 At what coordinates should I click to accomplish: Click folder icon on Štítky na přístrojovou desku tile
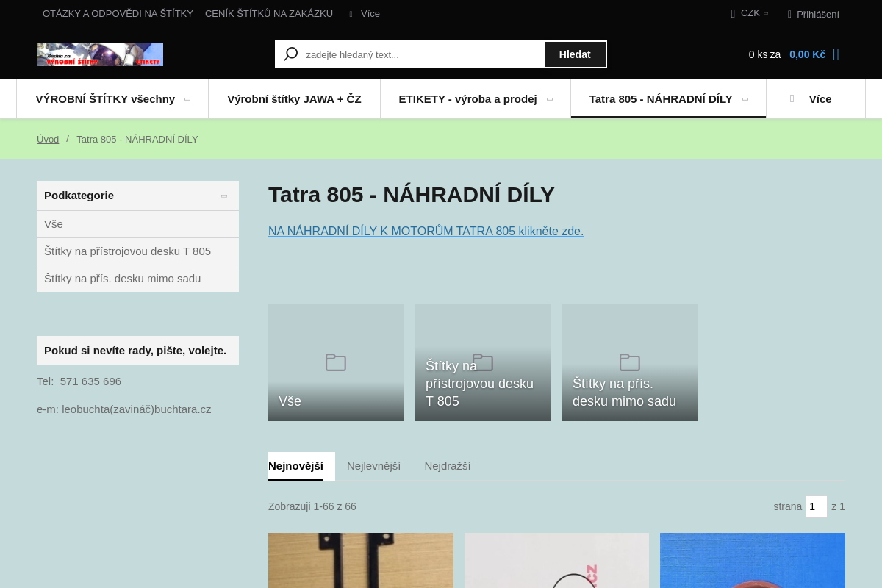483,362
